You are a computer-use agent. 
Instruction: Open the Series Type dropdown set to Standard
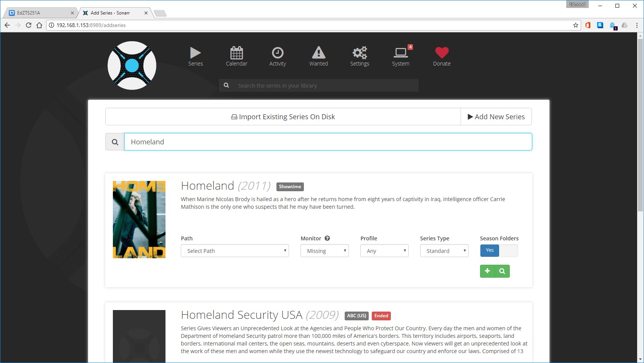tap(444, 251)
